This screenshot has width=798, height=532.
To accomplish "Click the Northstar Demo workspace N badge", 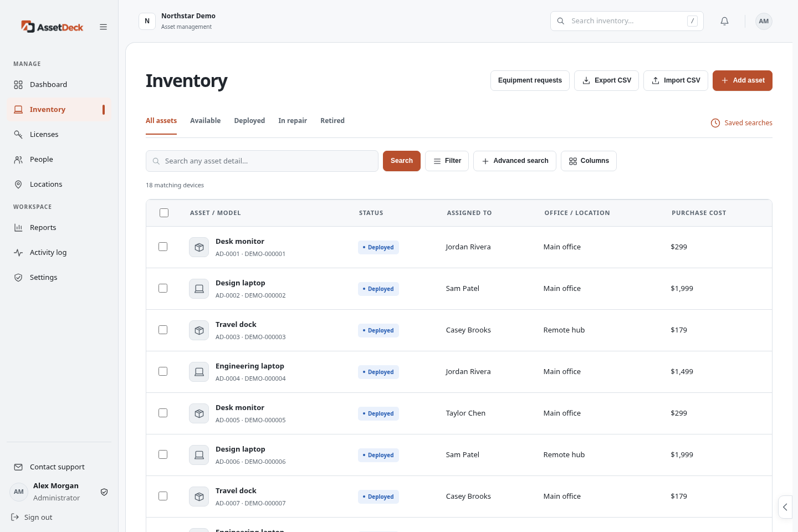I will [x=147, y=21].
